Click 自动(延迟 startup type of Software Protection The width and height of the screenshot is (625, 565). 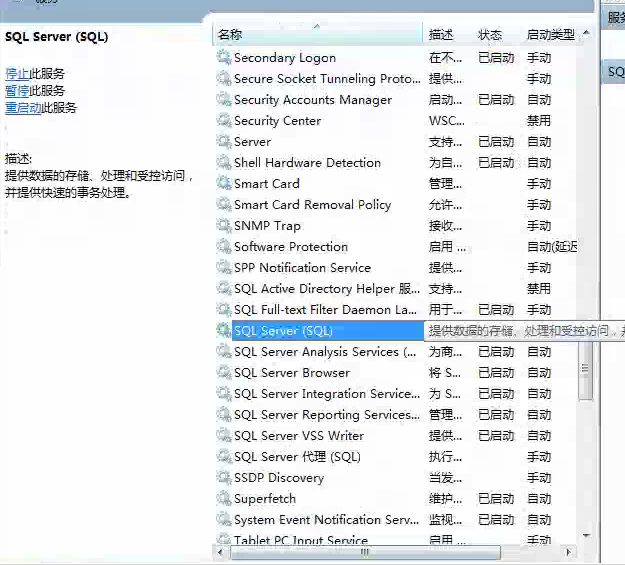click(x=552, y=247)
